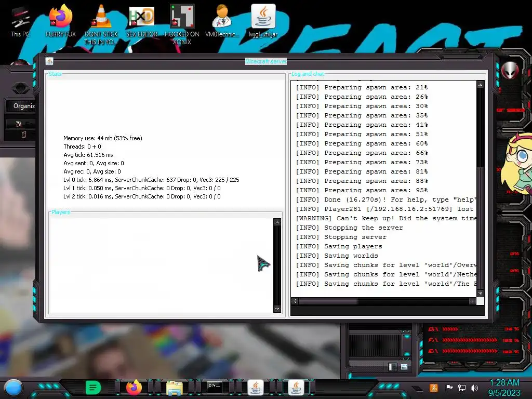This screenshot has width=532, height=399.
Task: Click the Players list scrollbar up arrow
Action: pos(277,222)
